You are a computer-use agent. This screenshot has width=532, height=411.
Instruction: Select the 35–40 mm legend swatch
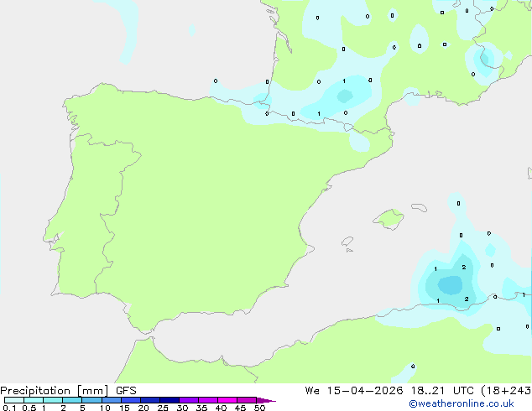[208, 400]
